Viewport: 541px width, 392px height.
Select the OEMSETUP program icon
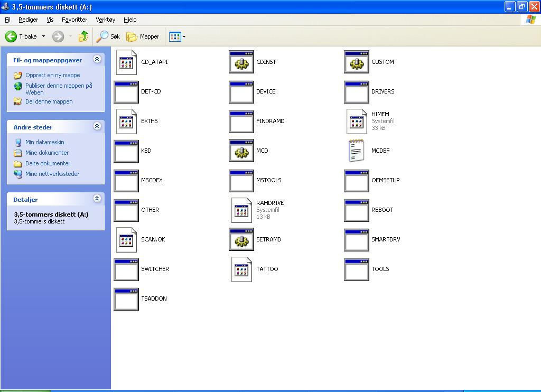[x=357, y=181]
